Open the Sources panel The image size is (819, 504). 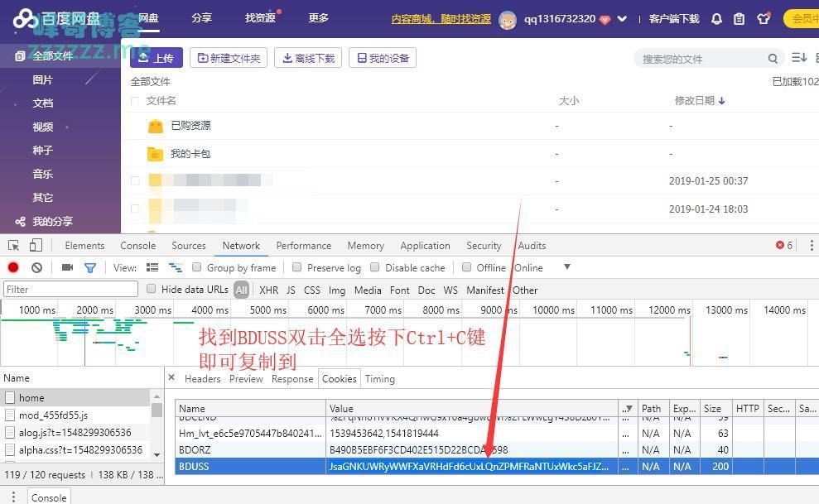point(189,246)
